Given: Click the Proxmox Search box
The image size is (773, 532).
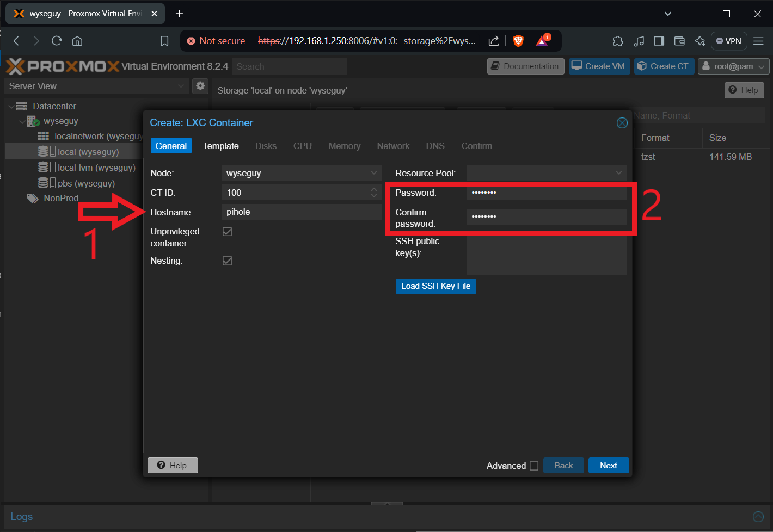Looking at the screenshot, I should 290,66.
